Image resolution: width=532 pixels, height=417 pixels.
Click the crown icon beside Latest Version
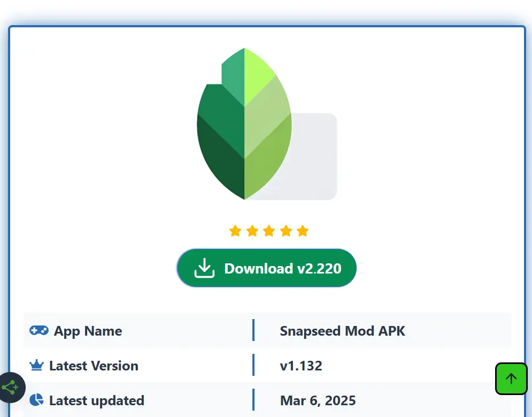click(x=37, y=365)
